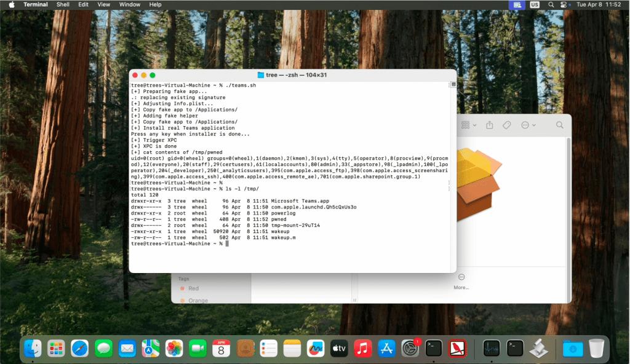The width and height of the screenshot is (630, 364).
Task: Open the Edit menu
Action: pyautogui.click(x=83, y=4)
